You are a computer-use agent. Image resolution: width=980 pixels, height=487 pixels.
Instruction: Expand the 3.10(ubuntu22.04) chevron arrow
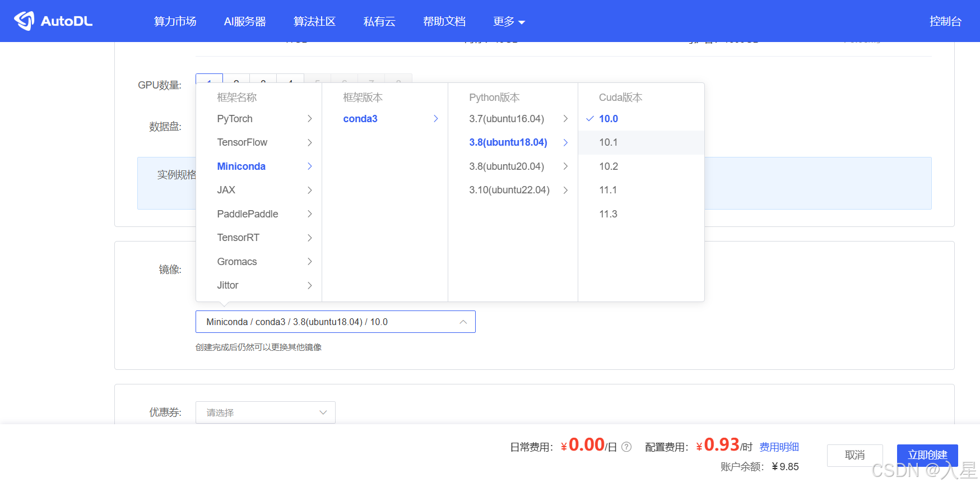[x=565, y=190]
